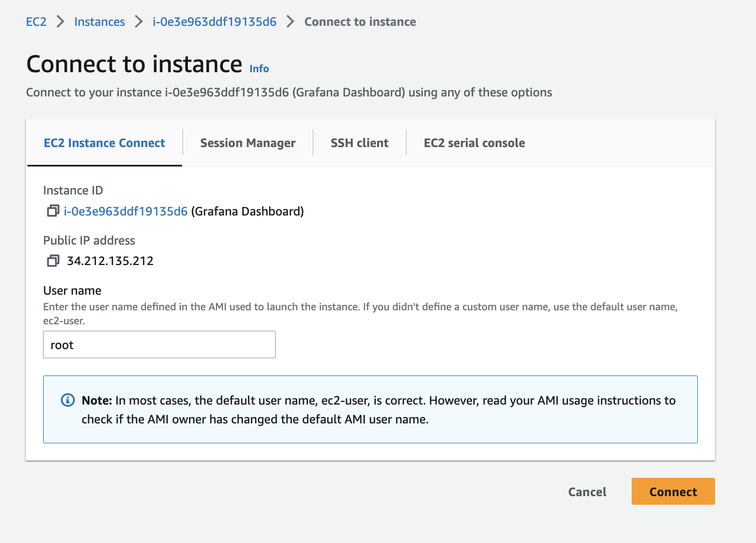Click chevron before Connect to instance breadcrumb
Image resolution: width=756 pixels, height=543 pixels.
290,22
